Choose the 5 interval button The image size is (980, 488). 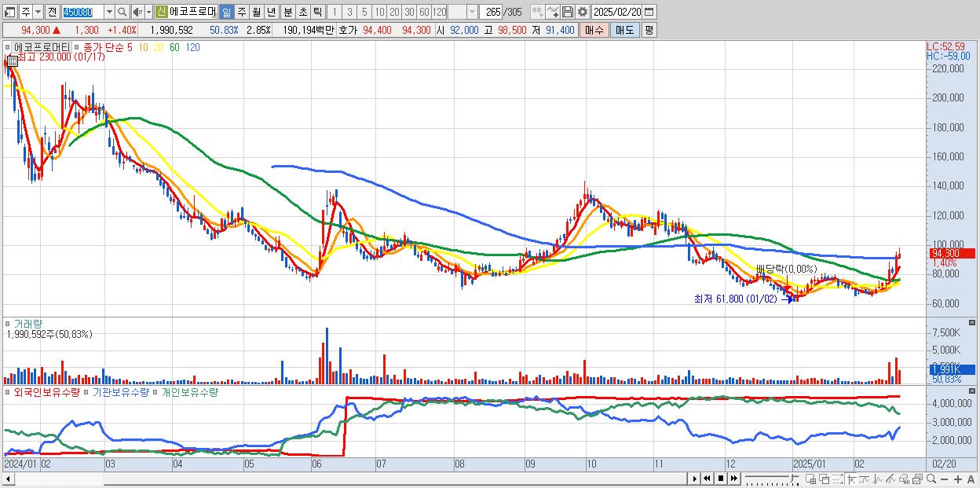click(x=364, y=12)
